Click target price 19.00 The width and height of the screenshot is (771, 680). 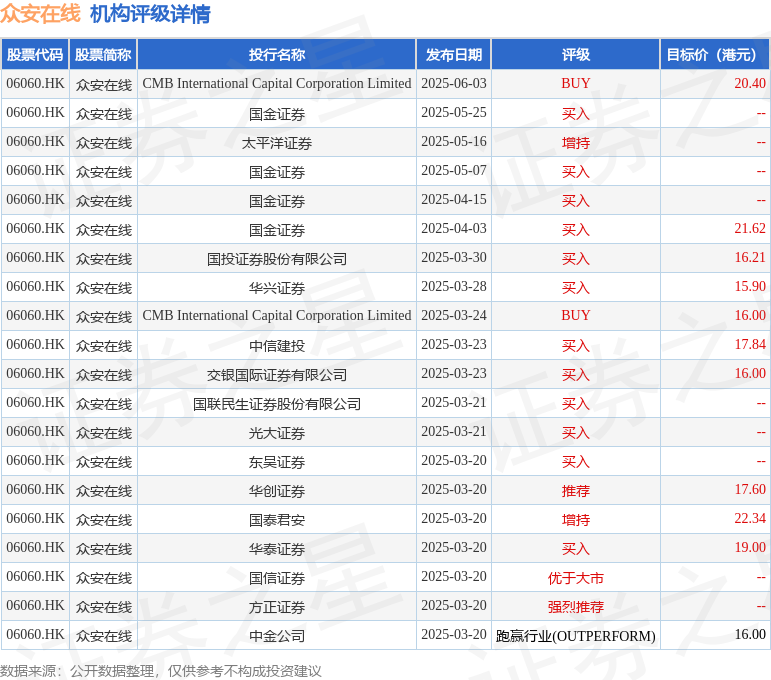[x=750, y=548]
